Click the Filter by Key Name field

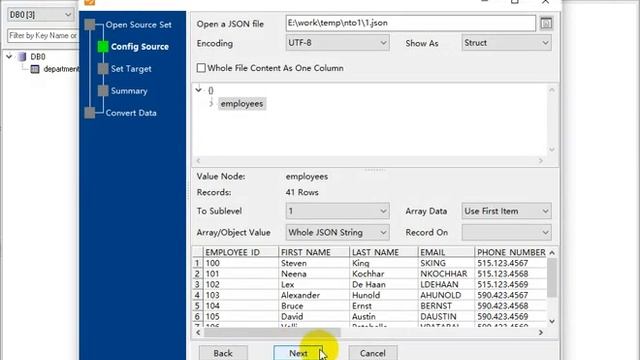(x=43, y=36)
